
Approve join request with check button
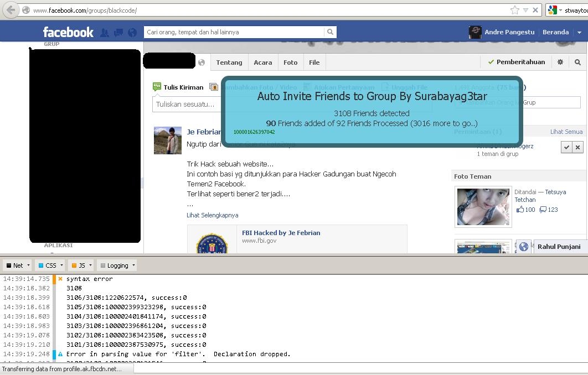point(566,147)
